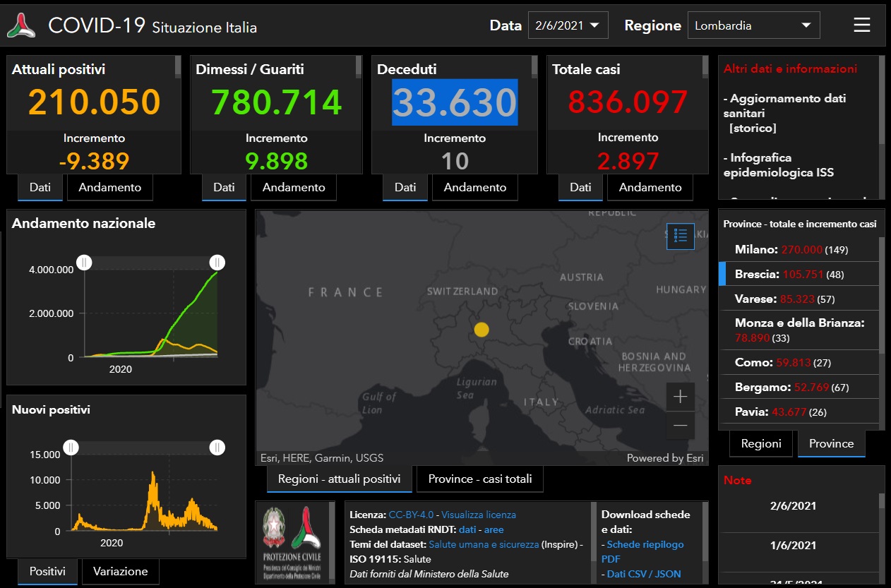Select the Province - casi totali tab
This screenshot has height=588, width=891.
coord(480,479)
